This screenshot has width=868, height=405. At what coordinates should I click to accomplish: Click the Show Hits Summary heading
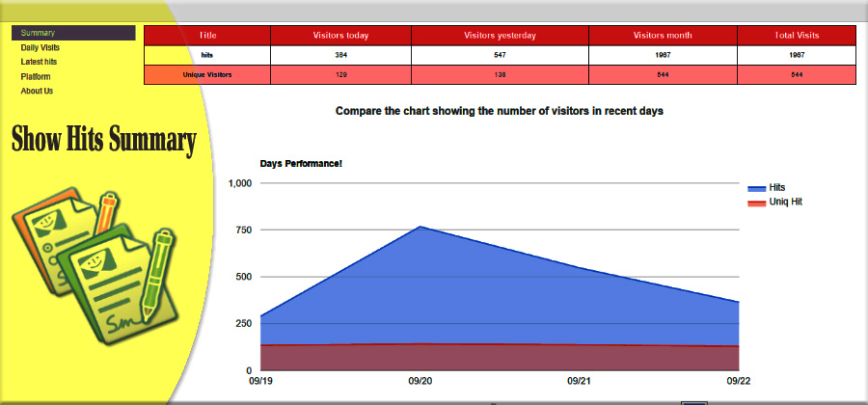point(103,140)
